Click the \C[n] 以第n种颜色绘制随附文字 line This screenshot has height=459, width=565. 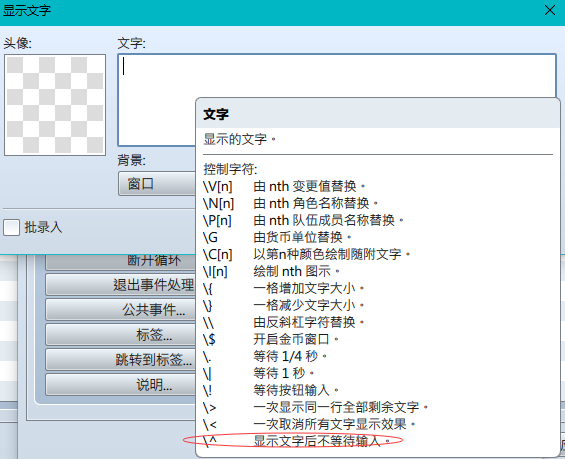[306, 254]
